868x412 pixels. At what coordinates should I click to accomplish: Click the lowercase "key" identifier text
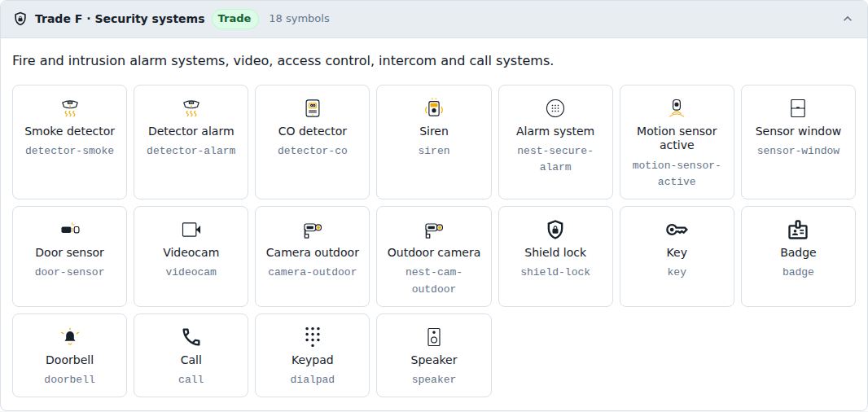point(677,272)
